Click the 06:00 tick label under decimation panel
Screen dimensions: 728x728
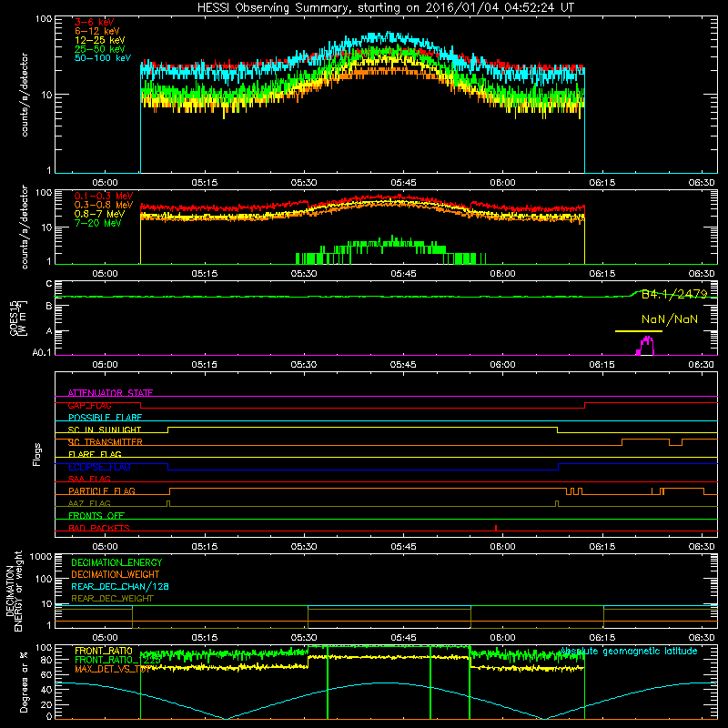coord(502,638)
